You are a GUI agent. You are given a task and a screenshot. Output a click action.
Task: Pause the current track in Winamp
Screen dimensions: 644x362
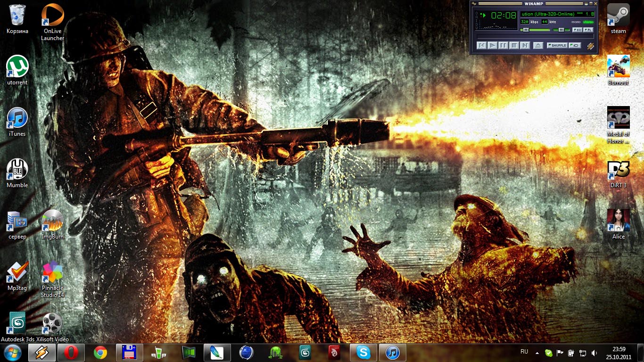(504, 45)
